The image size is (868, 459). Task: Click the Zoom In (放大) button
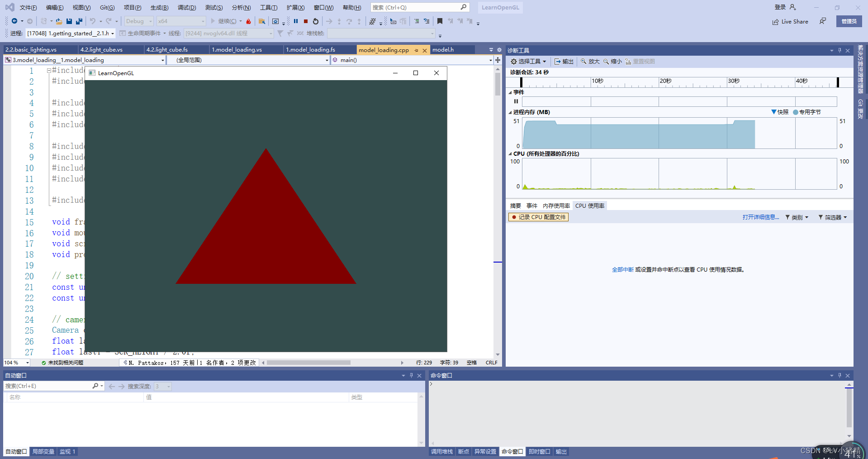(x=590, y=62)
